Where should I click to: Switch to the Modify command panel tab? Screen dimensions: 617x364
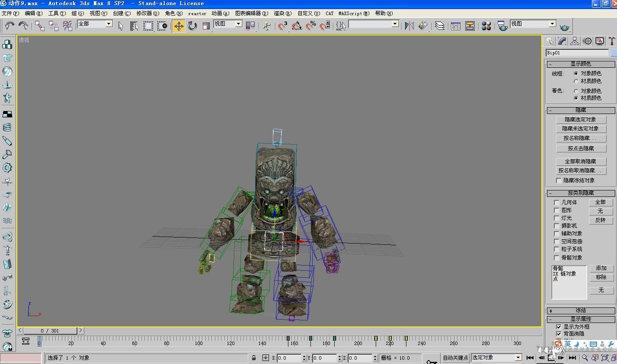pyautogui.click(x=562, y=41)
